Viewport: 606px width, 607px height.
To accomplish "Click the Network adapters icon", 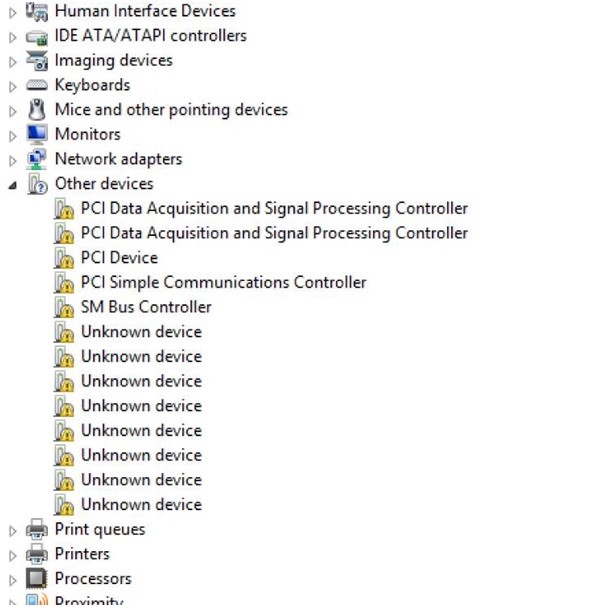I will pyautogui.click(x=36, y=159).
